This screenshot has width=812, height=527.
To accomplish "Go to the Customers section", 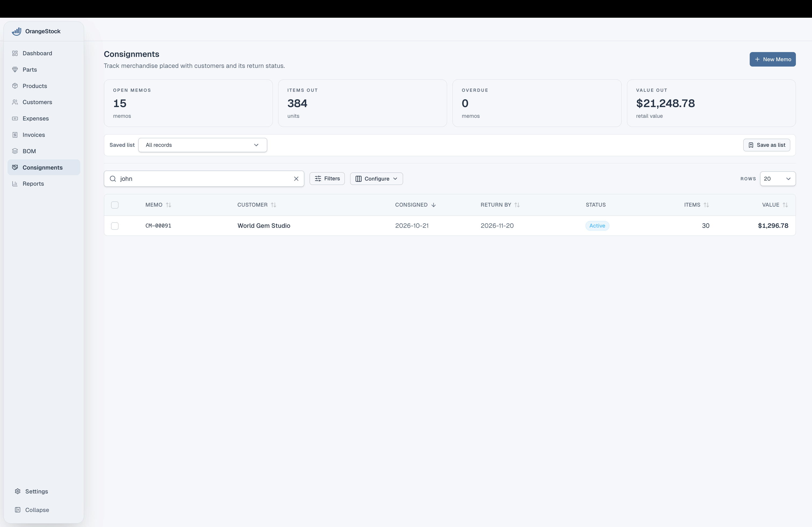I will point(44,102).
